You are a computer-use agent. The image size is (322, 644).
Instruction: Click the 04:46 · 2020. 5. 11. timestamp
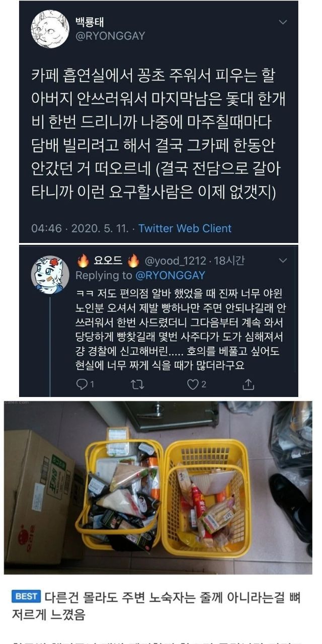click(80, 228)
